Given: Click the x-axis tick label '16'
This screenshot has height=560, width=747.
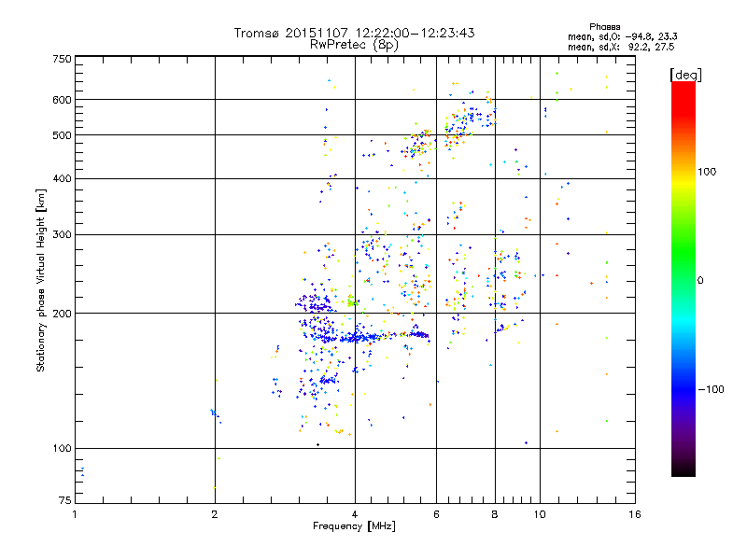Looking at the screenshot, I should [635, 514].
